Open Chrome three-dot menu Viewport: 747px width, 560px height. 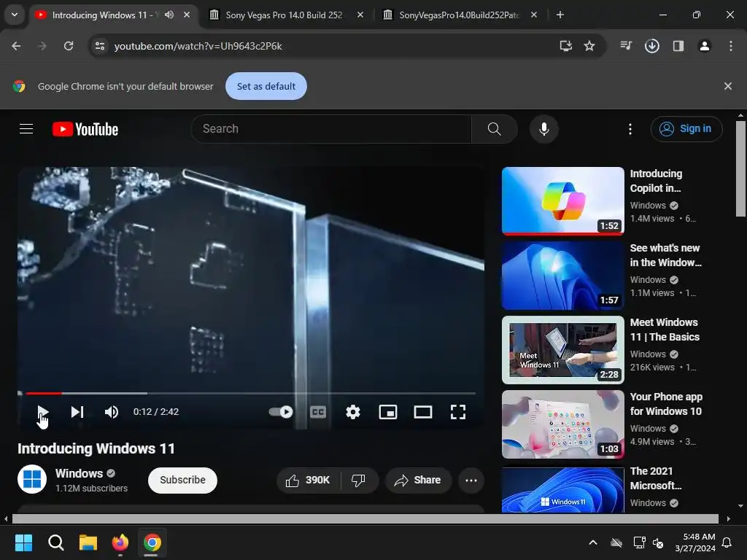[730, 46]
